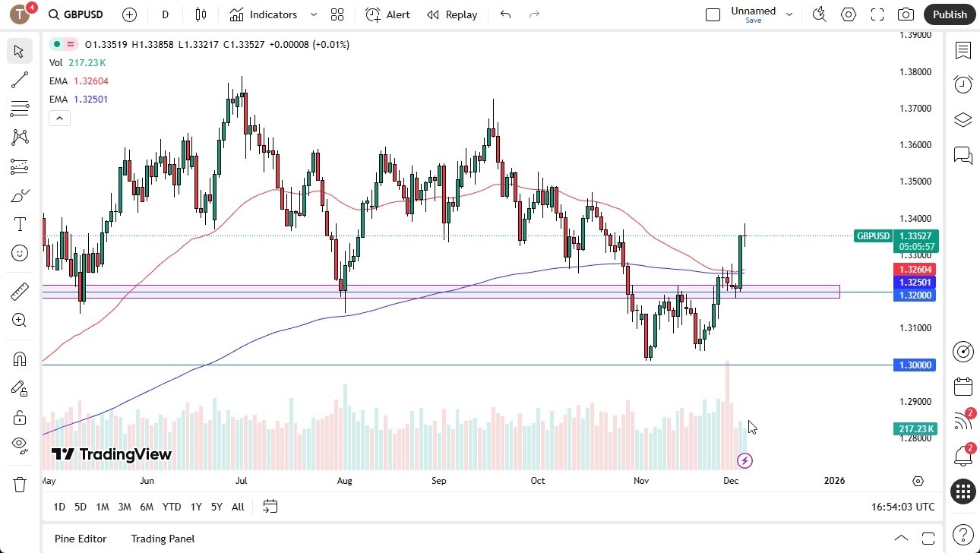Open the notifications bell in the right sidebar

(963, 457)
